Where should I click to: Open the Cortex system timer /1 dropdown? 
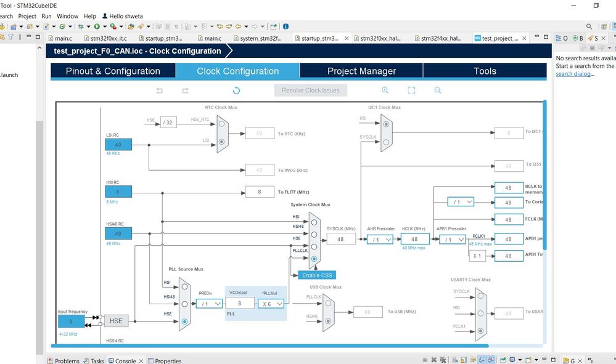click(461, 202)
